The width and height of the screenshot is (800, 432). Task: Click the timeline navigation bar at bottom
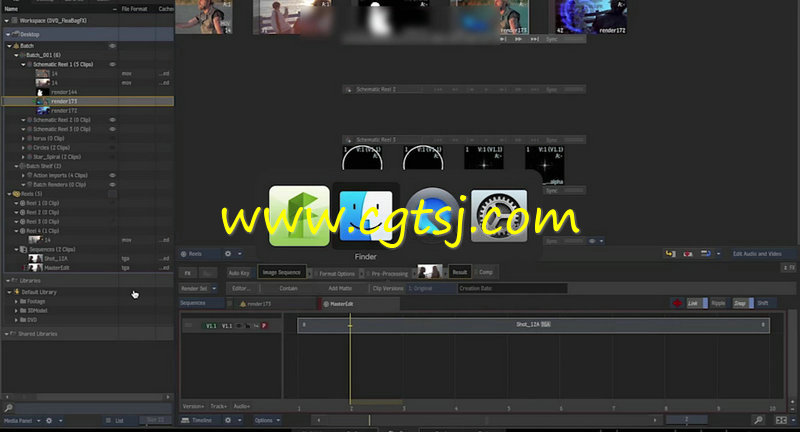(486, 420)
